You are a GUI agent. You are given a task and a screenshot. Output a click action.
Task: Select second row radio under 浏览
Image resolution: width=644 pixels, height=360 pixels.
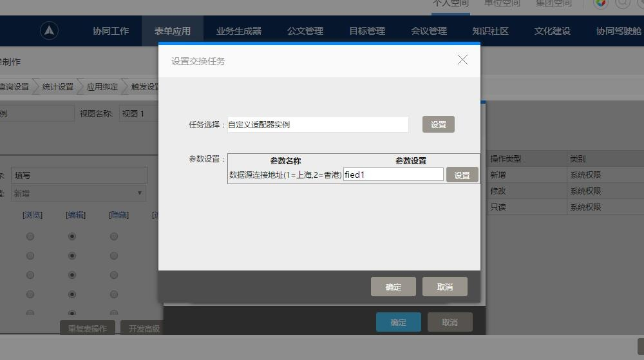[30, 256]
